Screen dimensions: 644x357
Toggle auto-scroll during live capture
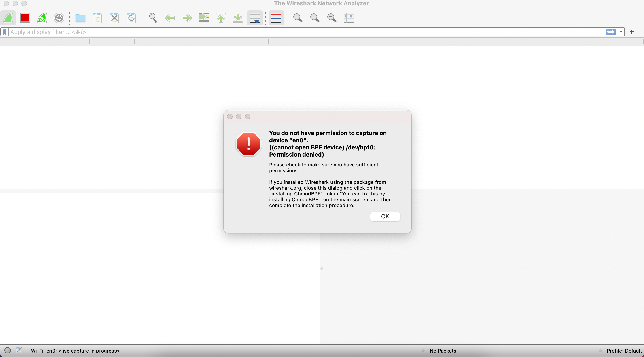click(255, 18)
